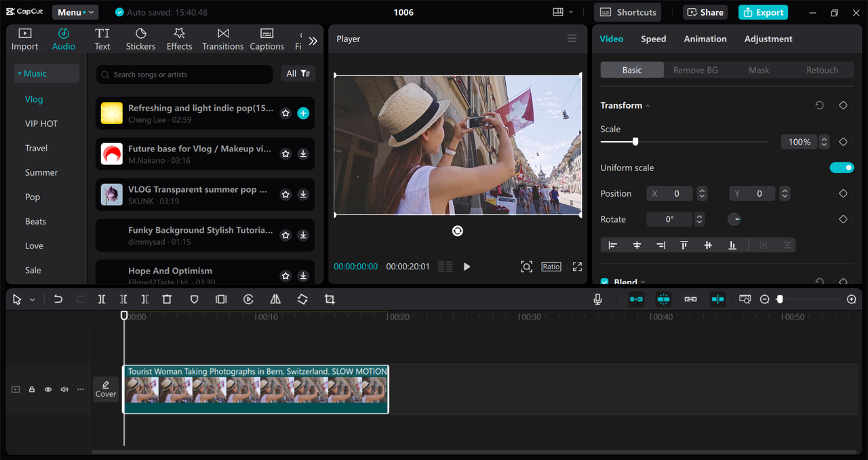Open the Import panel
Image resolution: width=868 pixels, height=460 pixels.
point(24,39)
